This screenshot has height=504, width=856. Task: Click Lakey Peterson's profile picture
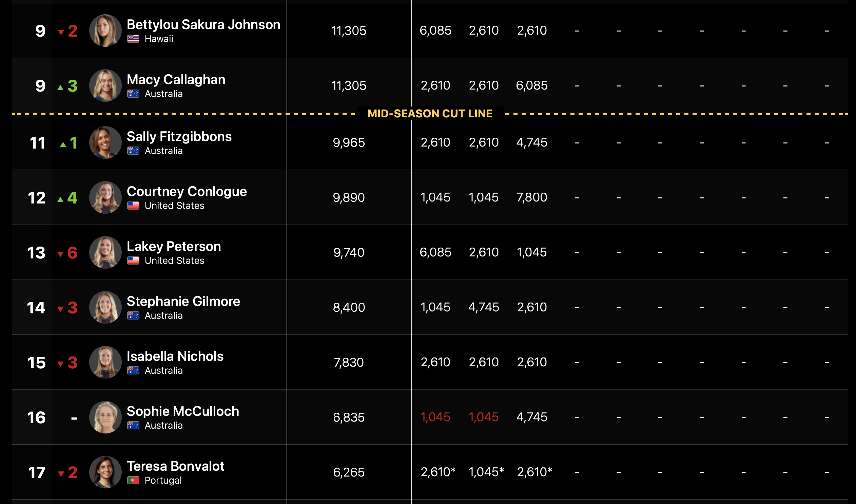[x=105, y=252]
